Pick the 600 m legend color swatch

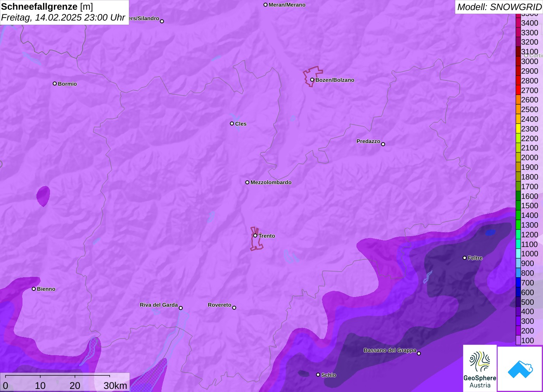pyautogui.click(x=518, y=292)
